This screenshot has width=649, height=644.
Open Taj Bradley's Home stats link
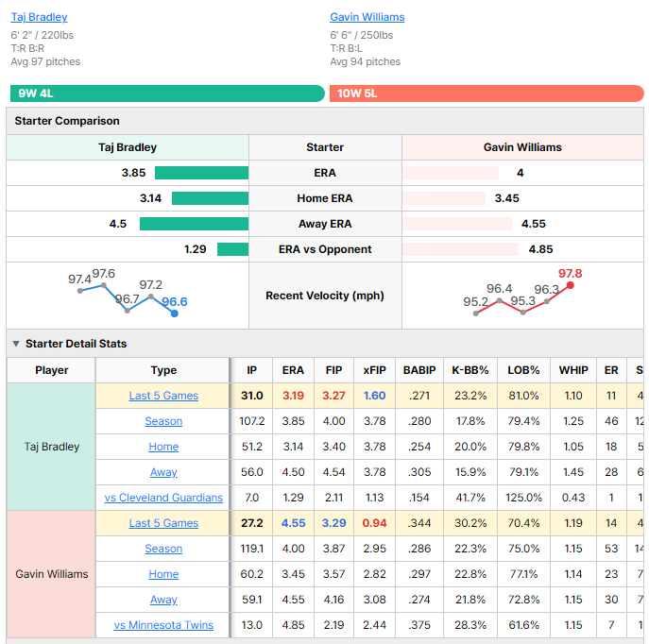coord(163,447)
